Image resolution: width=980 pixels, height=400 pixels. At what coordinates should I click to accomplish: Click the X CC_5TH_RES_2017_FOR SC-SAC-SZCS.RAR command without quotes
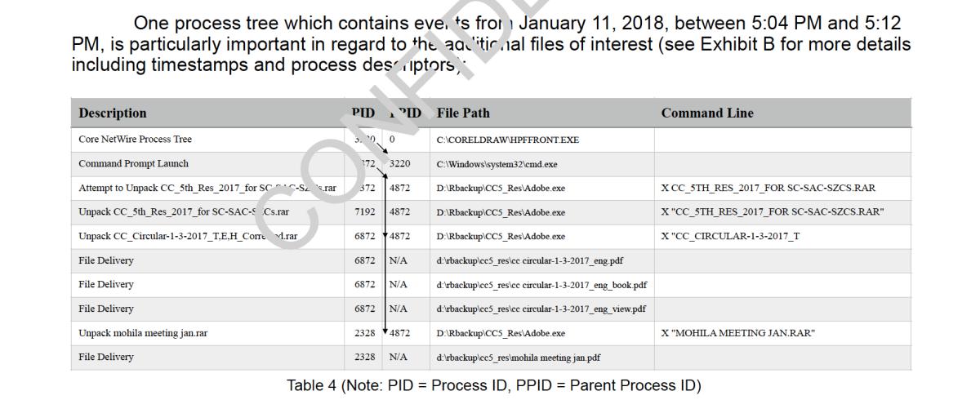click(768, 189)
